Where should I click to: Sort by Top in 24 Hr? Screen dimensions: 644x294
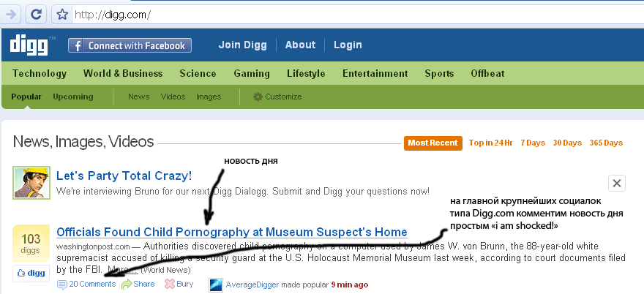tap(490, 143)
